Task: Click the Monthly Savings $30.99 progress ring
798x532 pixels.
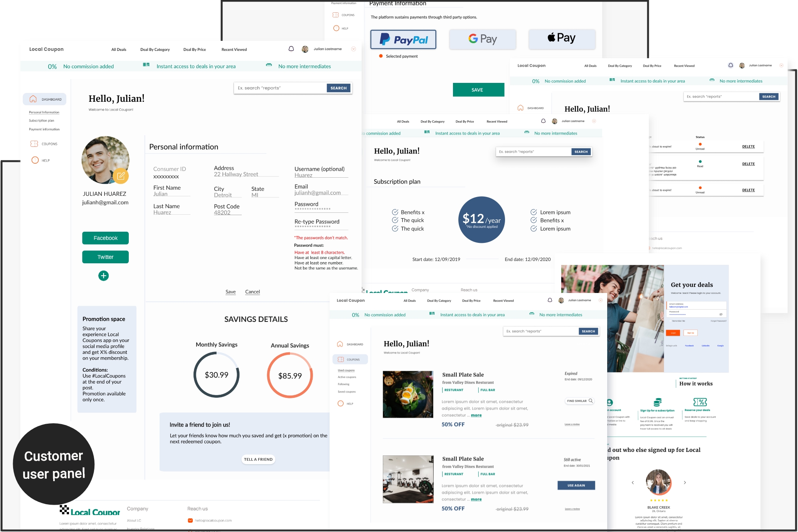Action: point(216,375)
